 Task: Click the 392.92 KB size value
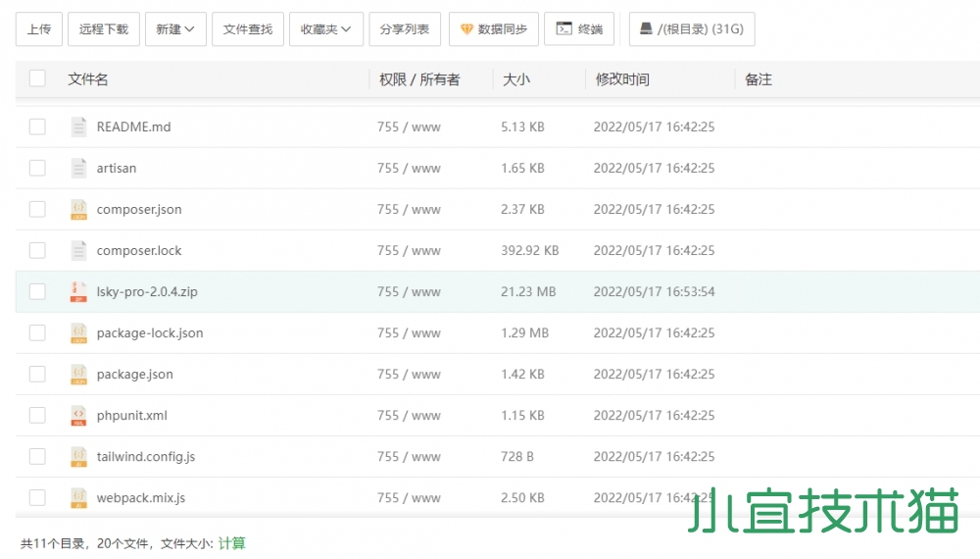(530, 251)
